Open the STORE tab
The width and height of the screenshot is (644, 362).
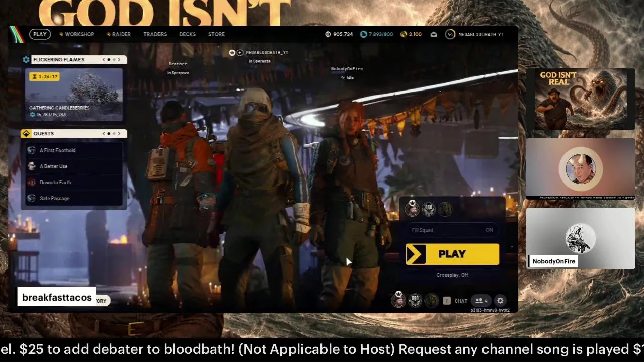click(x=216, y=34)
